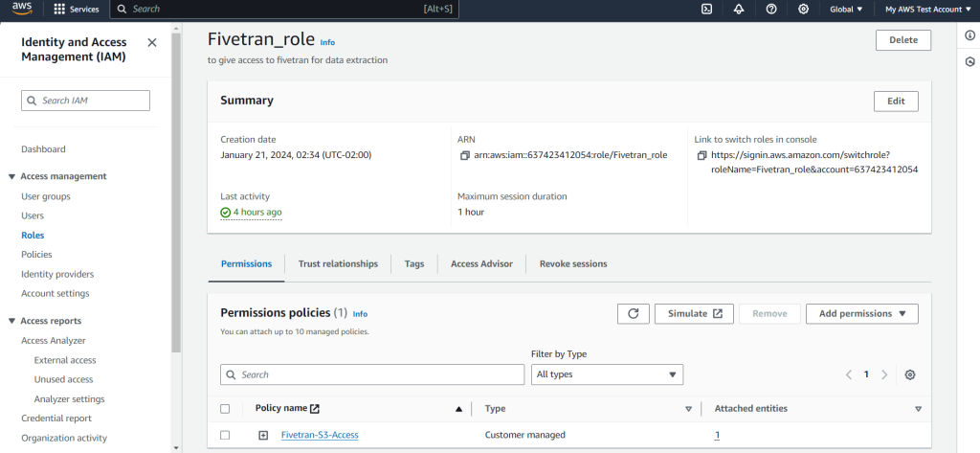Copy the role ARN icon
The width and height of the screenshot is (980, 453).
pyautogui.click(x=464, y=155)
